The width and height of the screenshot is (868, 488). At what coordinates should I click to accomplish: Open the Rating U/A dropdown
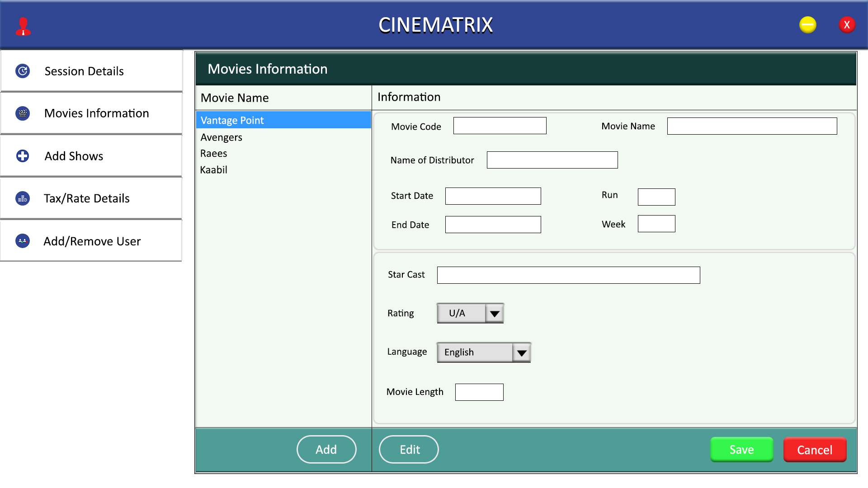pyautogui.click(x=471, y=313)
